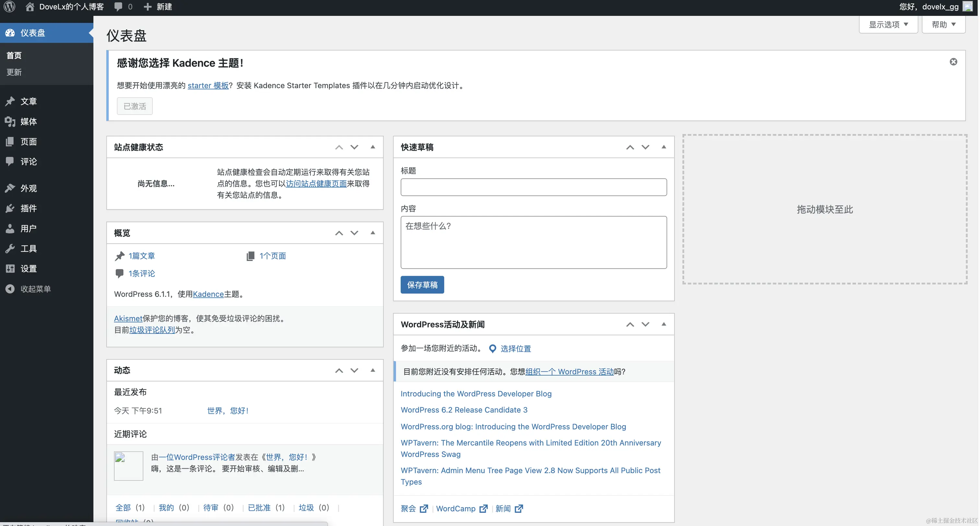This screenshot has height=526, width=980.
Task: Open the 插件 plugins menu
Action: tap(28, 208)
